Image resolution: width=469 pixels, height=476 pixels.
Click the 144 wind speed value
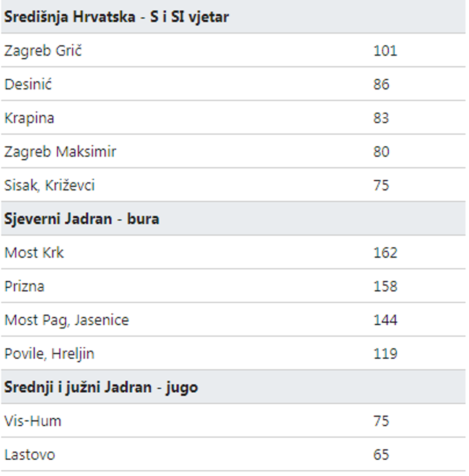pyautogui.click(x=385, y=320)
